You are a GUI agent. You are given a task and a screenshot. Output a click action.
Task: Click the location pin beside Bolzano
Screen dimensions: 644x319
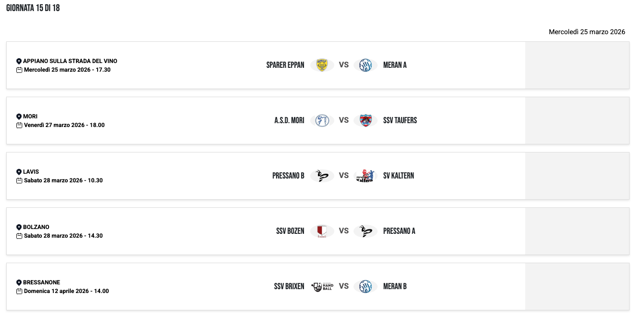click(19, 227)
